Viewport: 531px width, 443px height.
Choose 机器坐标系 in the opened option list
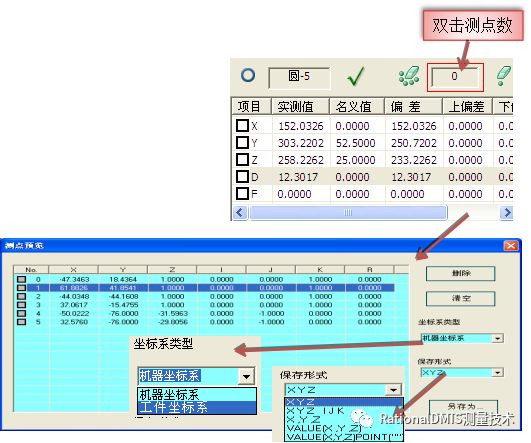197,395
